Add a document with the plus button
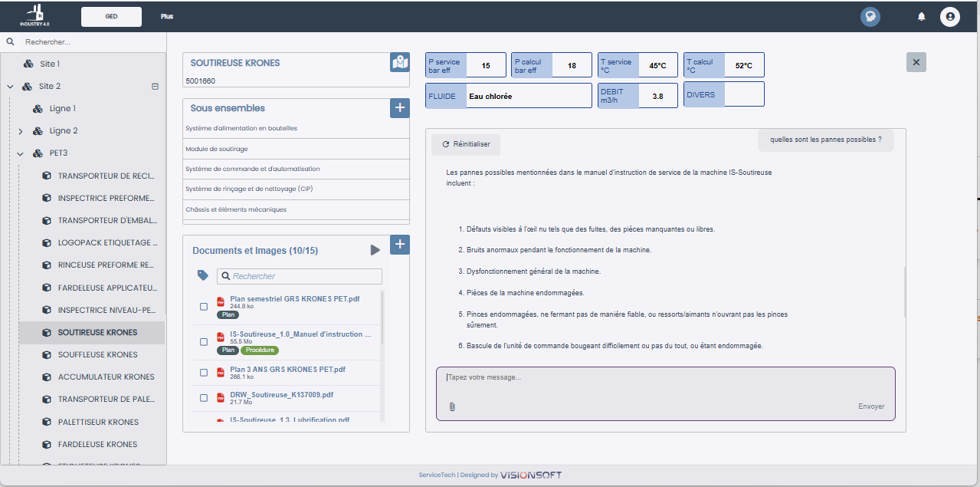The image size is (980, 487). (x=400, y=245)
